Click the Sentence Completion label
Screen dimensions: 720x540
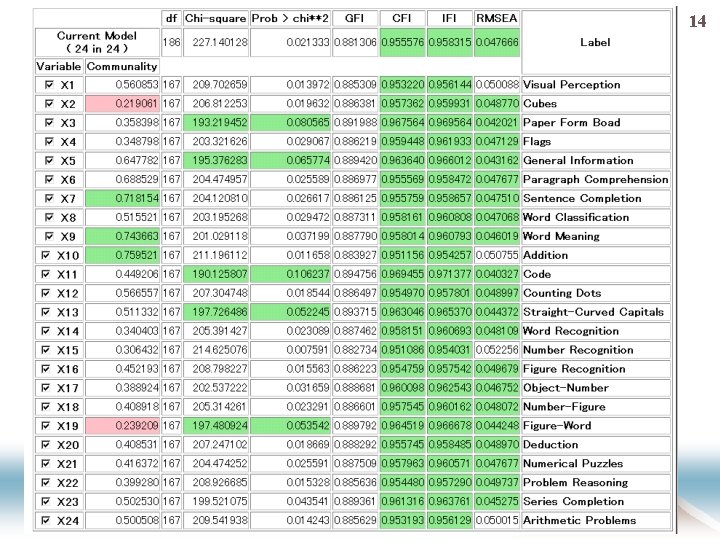pyautogui.click(x=582, y=198)
